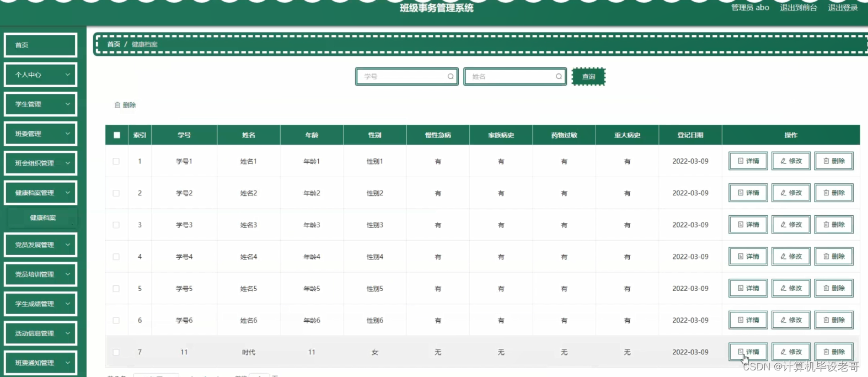The height and width of the screenshot is (377, 868).
Task: Delete the row with 学号6
Action: (834, 320)
